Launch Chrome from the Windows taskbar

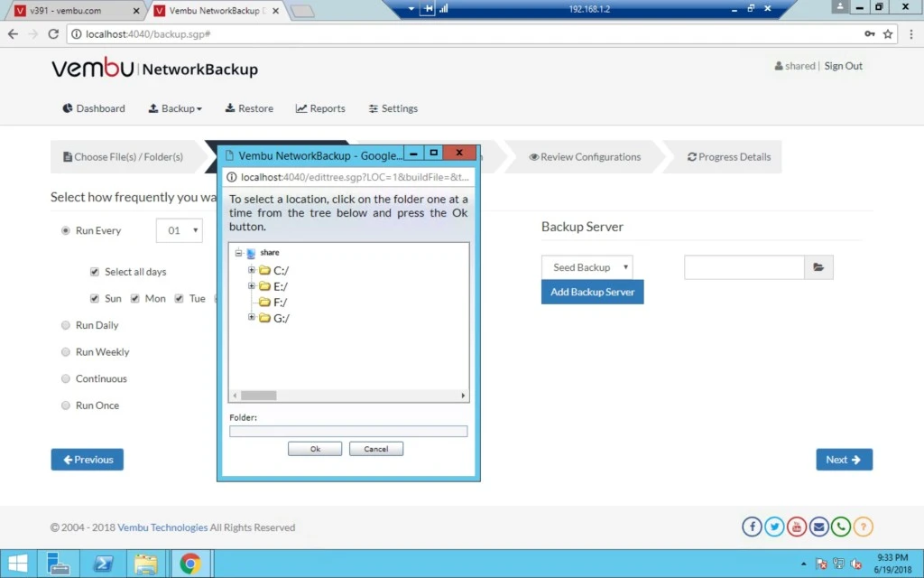[189, 564]
